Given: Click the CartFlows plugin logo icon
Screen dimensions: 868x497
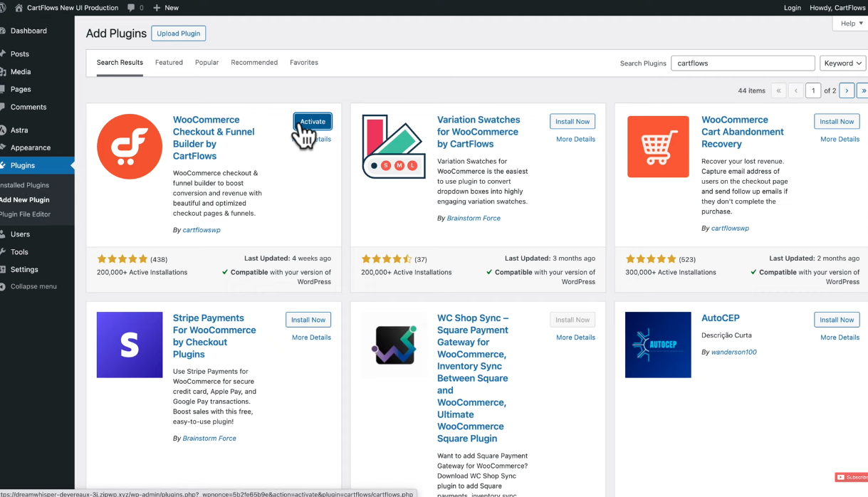Looking at the screenshot, I should (x=130, y=147).
